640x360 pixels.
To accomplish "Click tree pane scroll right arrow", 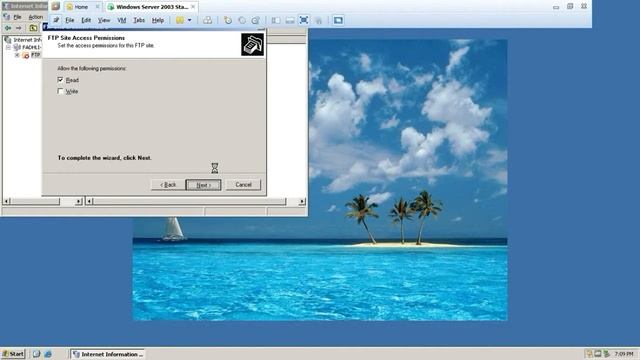I will [79, 201].
